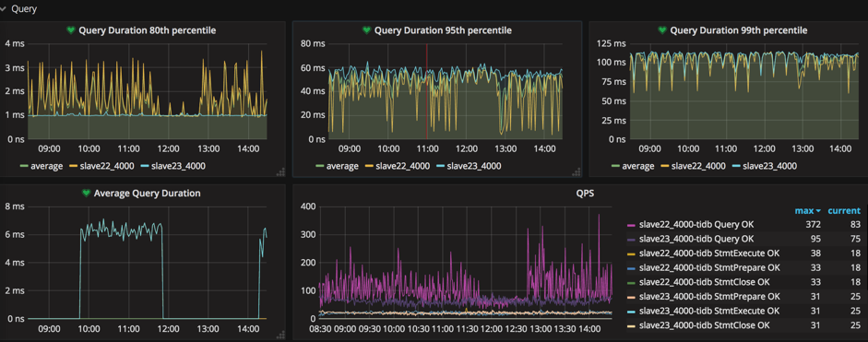This screenshot has height=342, width=868.
Task: Click the 8 ms axis label on Average Query Duration
Action: coord(15,206)
